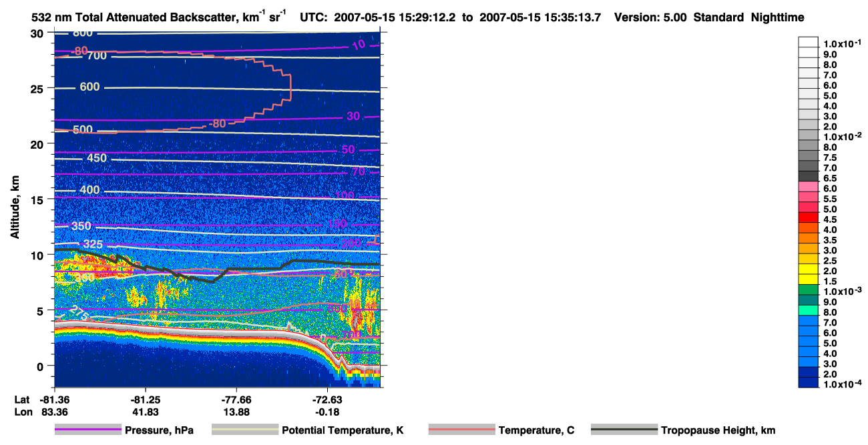
Task: Click the 700 potential temperature contour label
Action: point(97,55)
